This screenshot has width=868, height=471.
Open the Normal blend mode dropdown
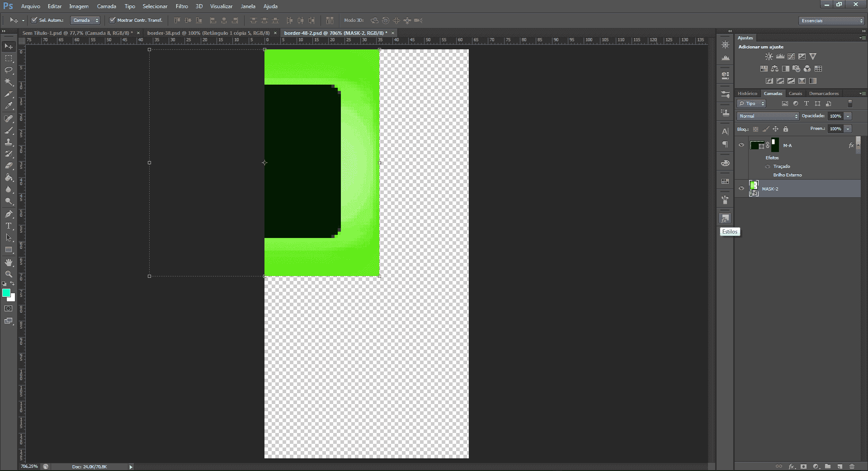tap(768, 116)
